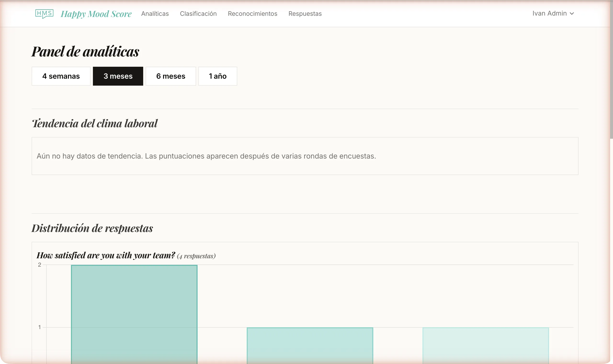This screenshot has height=364, width=613.
Task: Click the 'Distribución de respuestas' heading
Action: click(x=92, y=228)
